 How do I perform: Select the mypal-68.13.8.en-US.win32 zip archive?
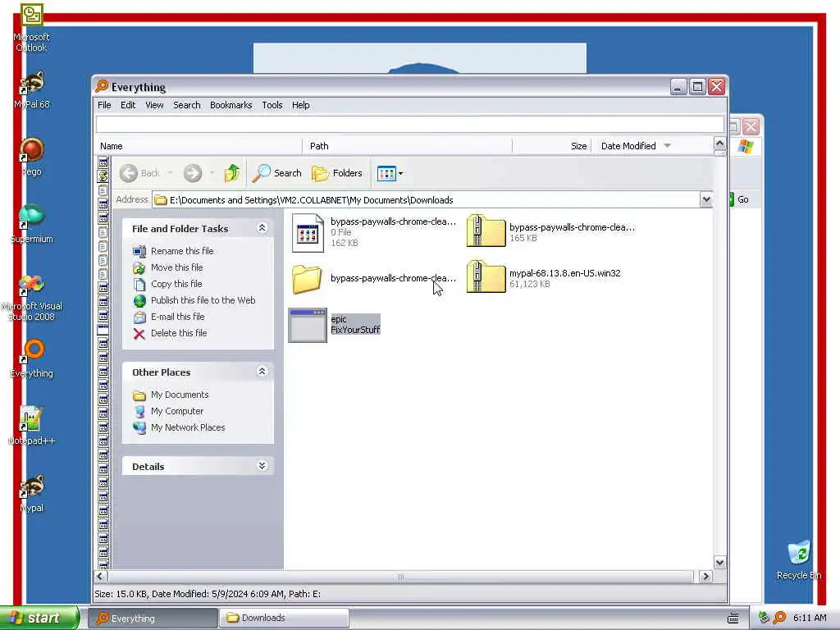[x=543, y=277]
